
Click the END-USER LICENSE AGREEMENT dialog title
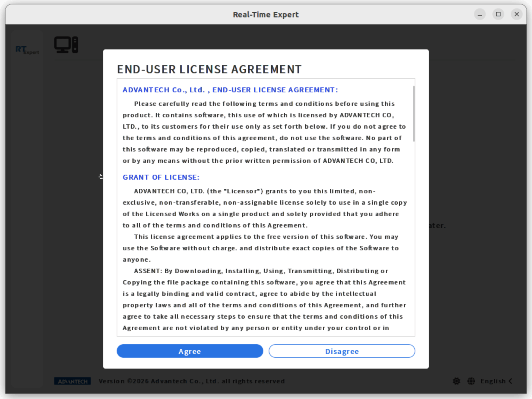click(209, 69)
